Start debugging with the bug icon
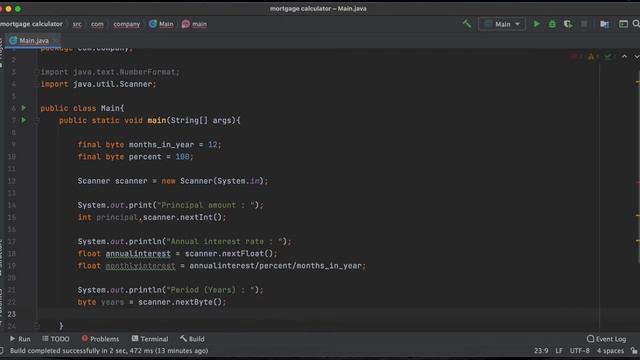 point(552,24)
